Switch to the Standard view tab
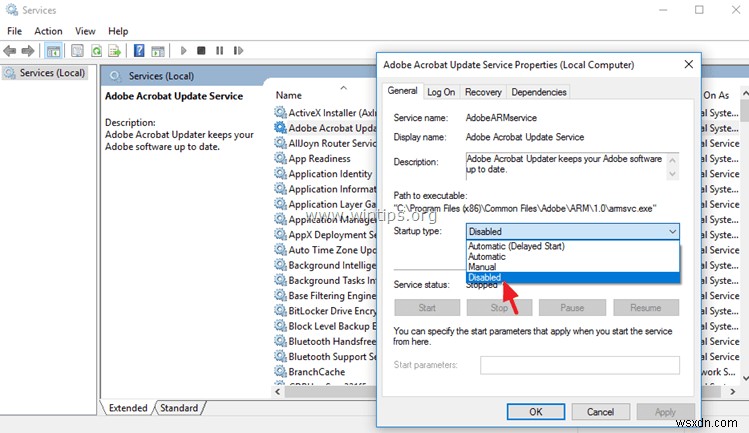 [179, 408]
